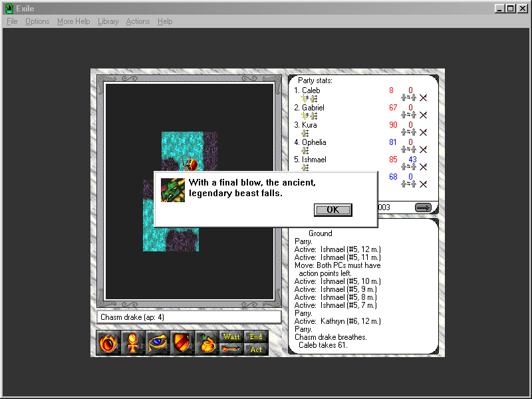Viewport: 532px width, 399px height.
Task: Click the Chasm drake (ap: 4) info field
Action: click(x=190, y=317)
